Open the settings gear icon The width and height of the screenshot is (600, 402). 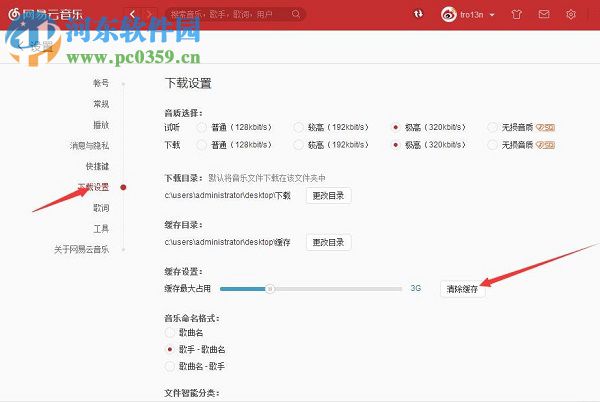571,15
